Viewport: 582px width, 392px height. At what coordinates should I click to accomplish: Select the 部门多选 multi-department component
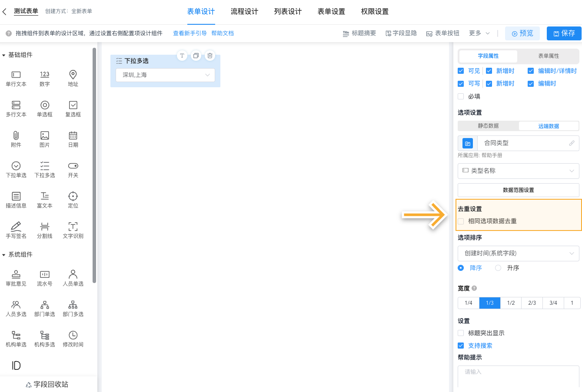[73, 308]
